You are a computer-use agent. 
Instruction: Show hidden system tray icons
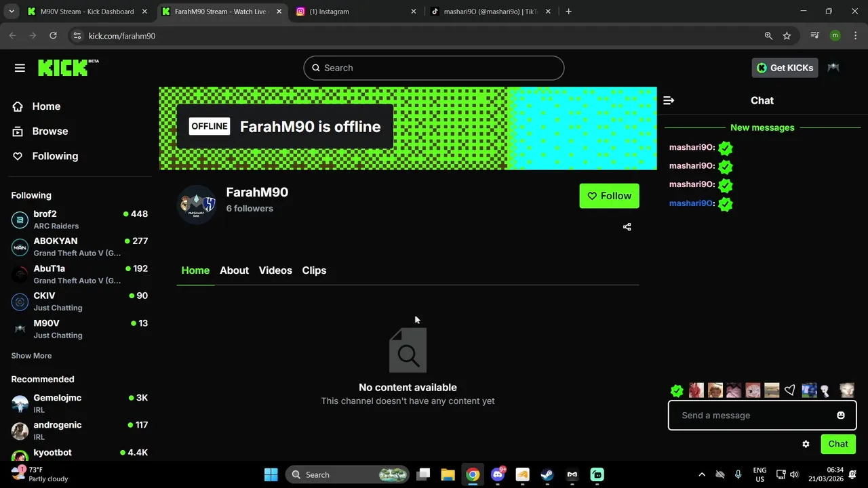(x=702, y=474)
